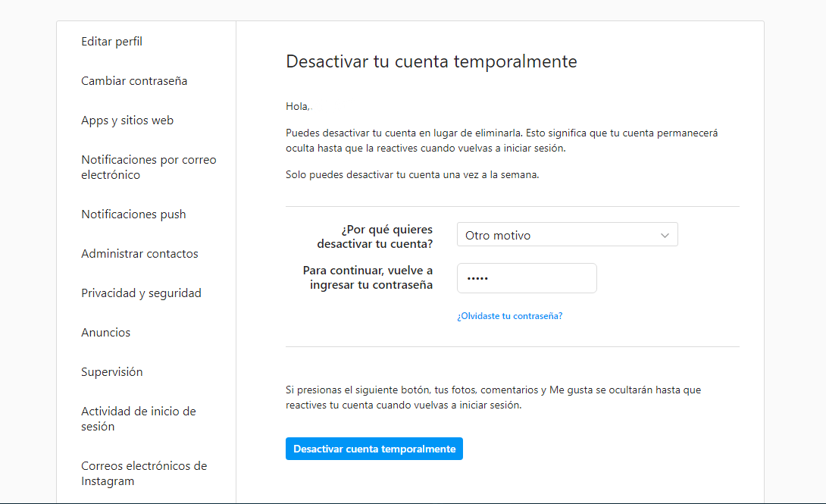This screenshot has width=826, height=504.
Task: Select Actividad de inicio de sesión
Action: [x=139, y=419]
